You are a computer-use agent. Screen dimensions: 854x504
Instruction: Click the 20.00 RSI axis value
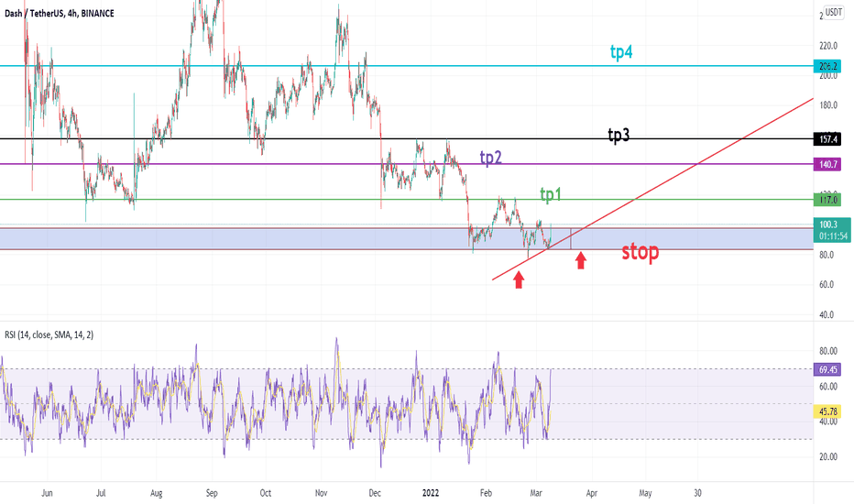click(x=827, y=456)
